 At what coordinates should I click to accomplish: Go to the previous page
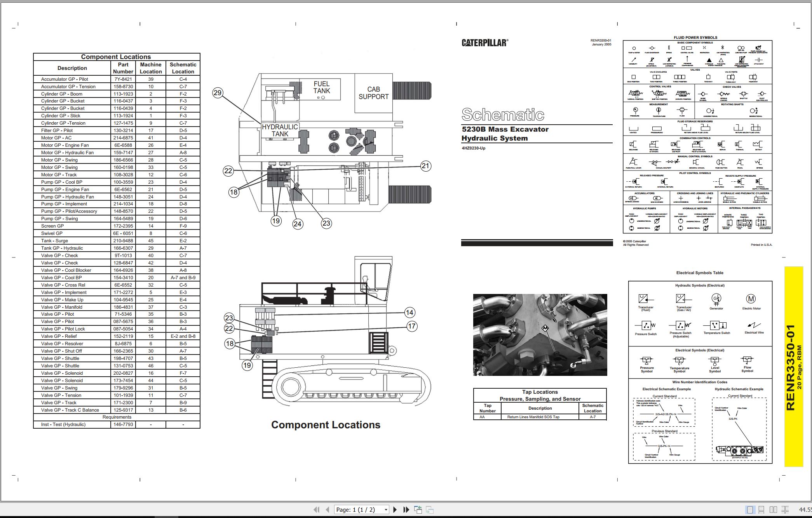(328, 509)
